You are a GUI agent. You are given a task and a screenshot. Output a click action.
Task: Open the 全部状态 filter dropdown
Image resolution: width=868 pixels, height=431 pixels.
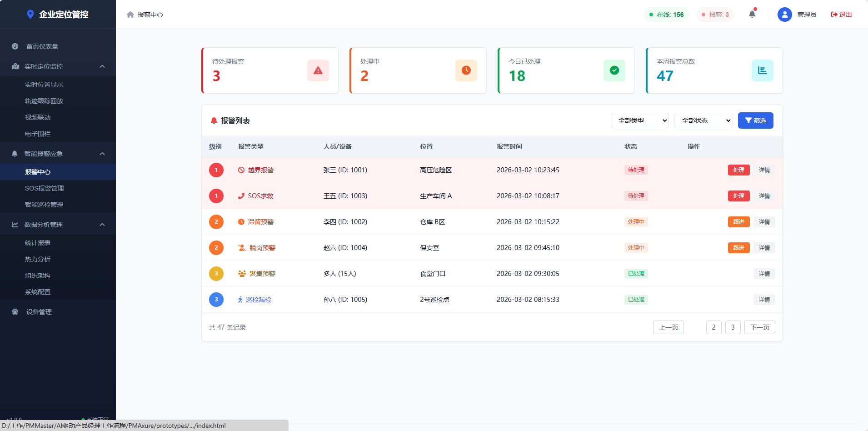[703, 120]
